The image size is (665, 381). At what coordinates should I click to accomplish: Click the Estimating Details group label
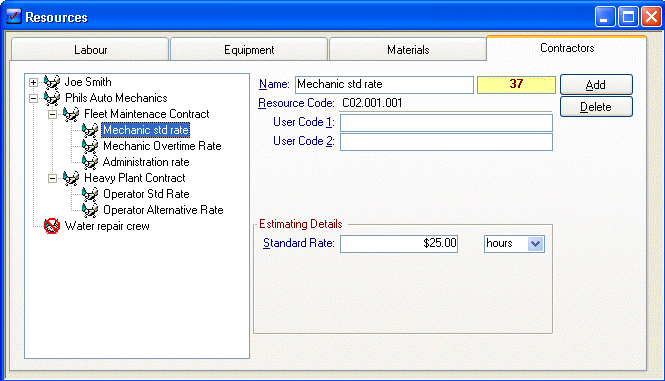point(301,224)
